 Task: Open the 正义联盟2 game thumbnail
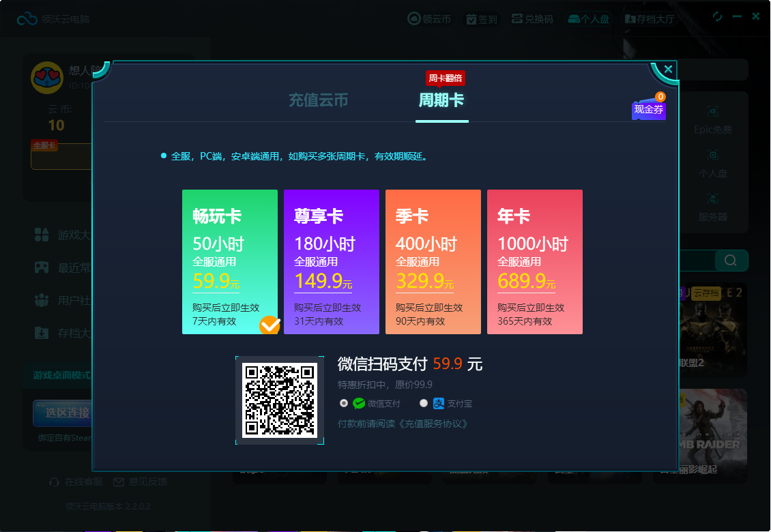click(x=714, y=330)
